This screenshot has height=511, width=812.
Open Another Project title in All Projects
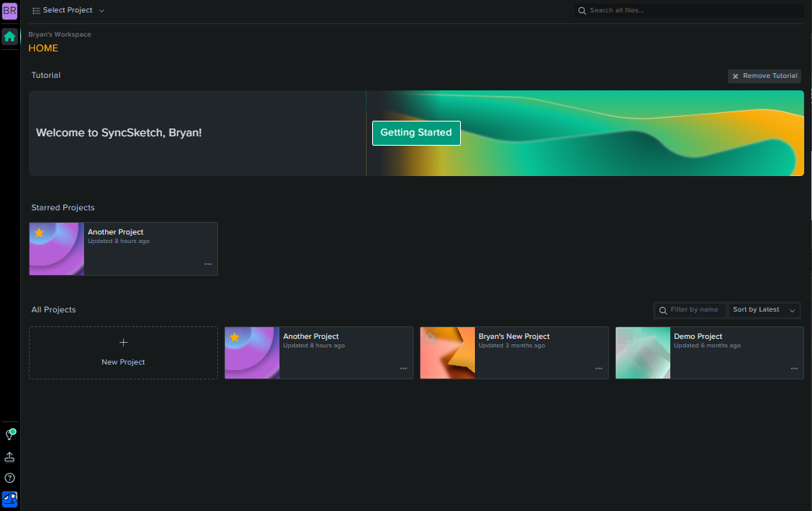[x=311, y=337]
